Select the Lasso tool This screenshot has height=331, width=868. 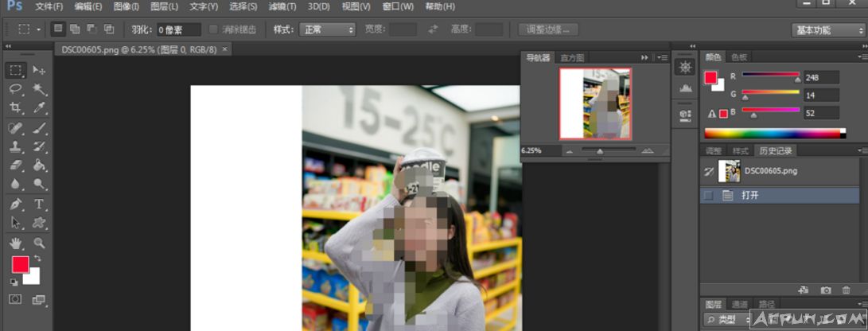[15, 89]
